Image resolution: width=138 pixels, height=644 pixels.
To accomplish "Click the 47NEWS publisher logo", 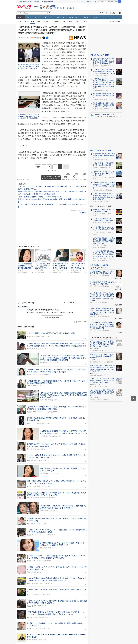I will [77, 38].
